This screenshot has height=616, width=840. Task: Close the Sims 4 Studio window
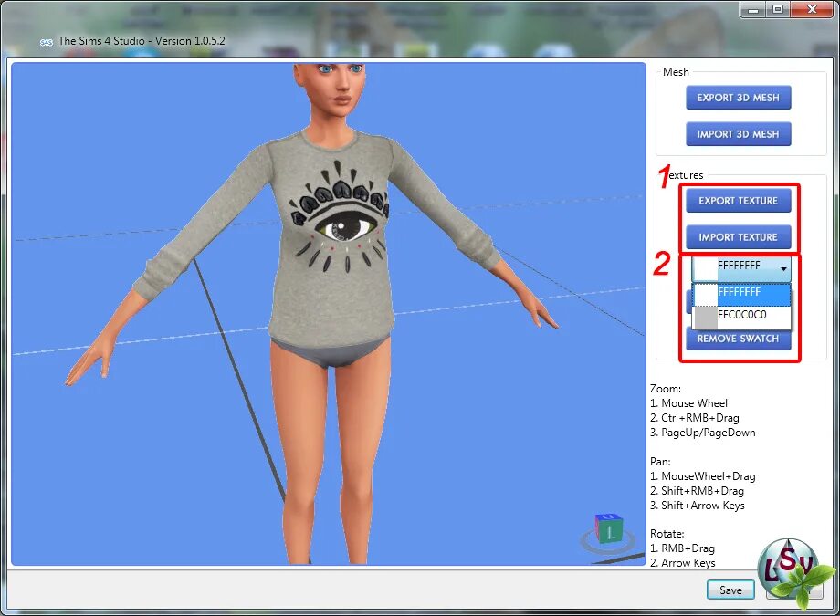point(812,9)
